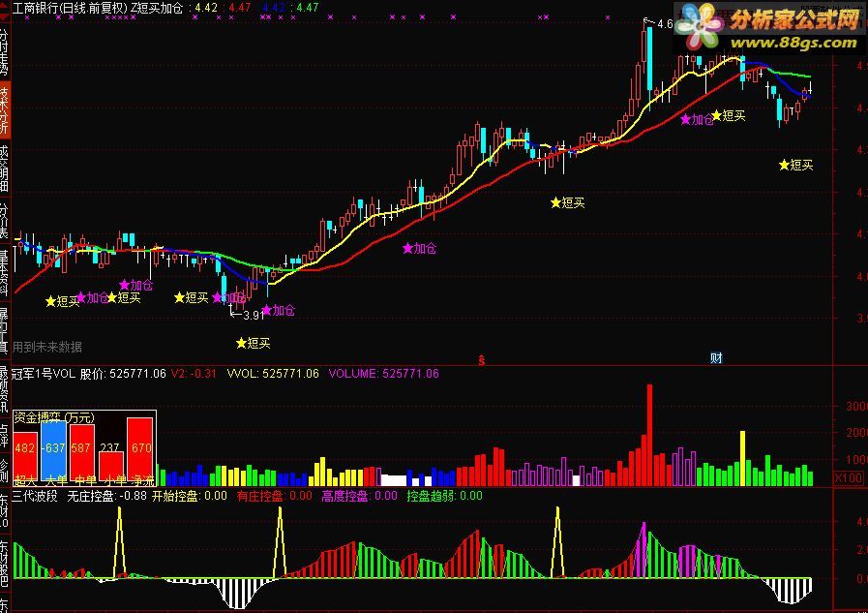Open the 东财股吧 sidebar tab
868x613 pixels.
[5, 563]
